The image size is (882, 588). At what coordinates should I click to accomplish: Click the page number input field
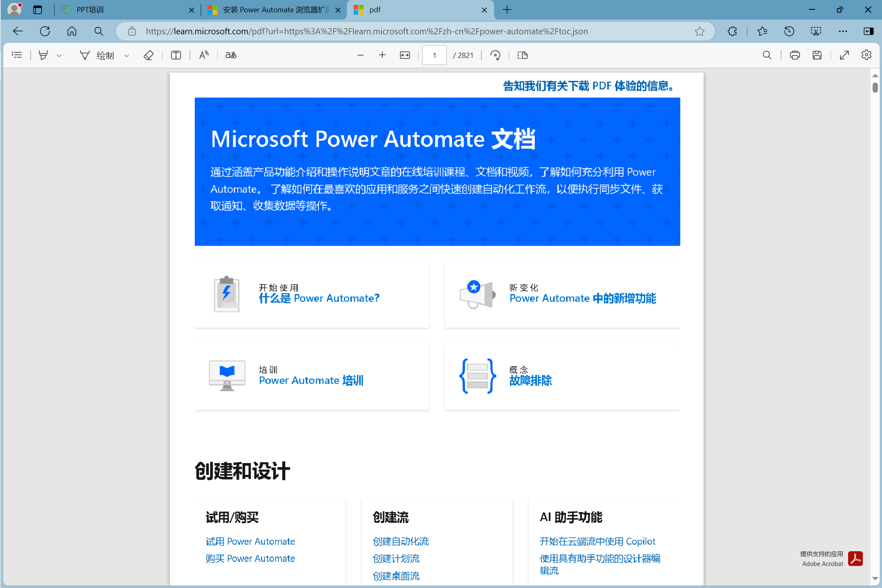(434, 55)
